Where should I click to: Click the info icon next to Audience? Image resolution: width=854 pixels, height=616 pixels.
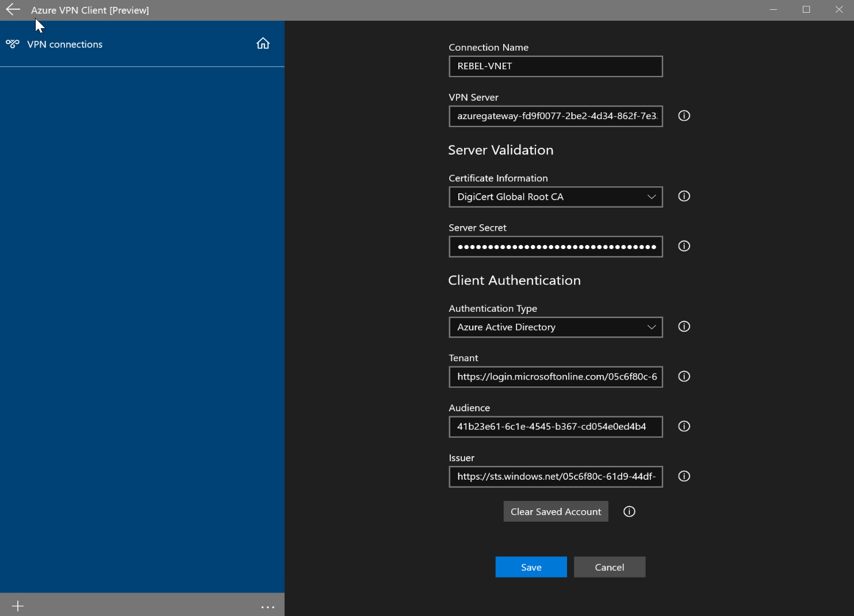coord(684,426)
